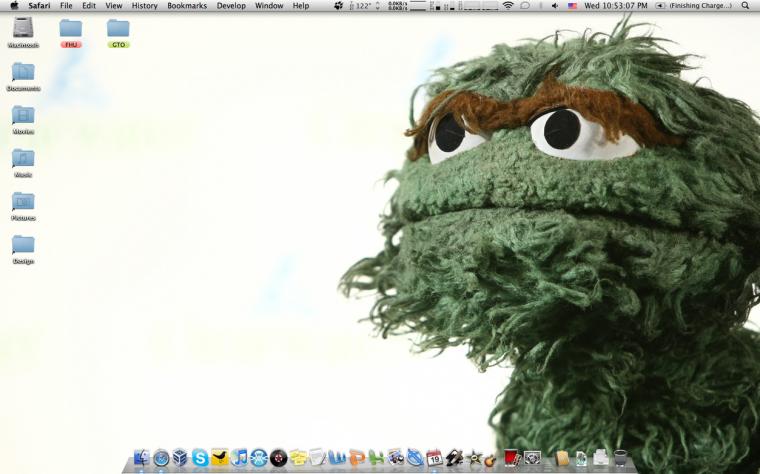Open the Develop menu
This screenshot has height=474, width=760.
coord(231,6)
